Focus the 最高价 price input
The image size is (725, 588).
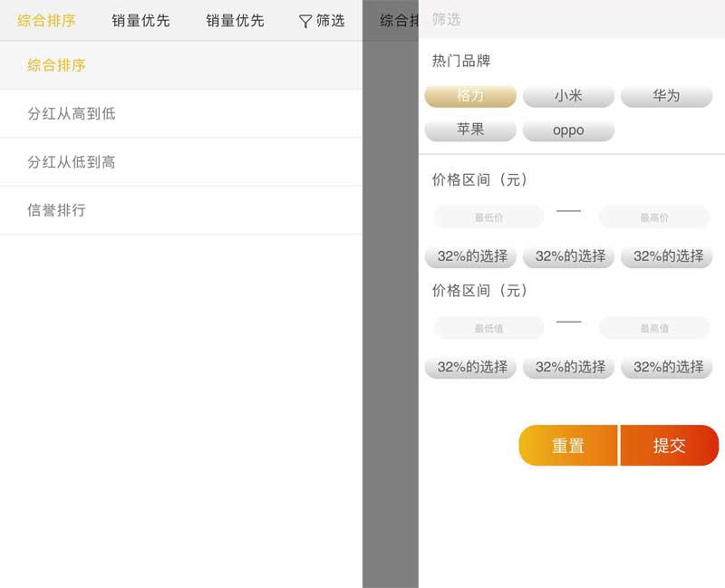653,217
